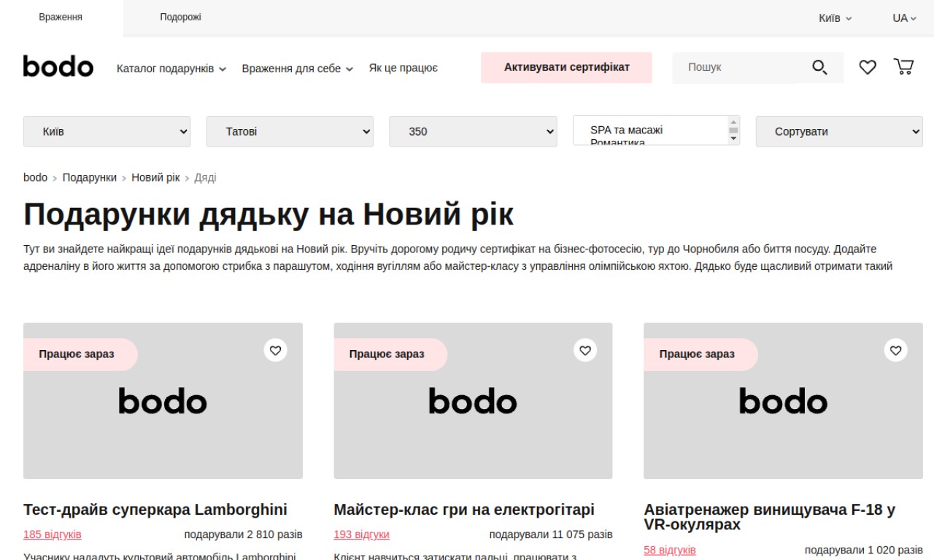This screenshot has height=560, width=934.
Task: Open the Київ city filter dropdown
Action: pyautogui.click(x=107, y=131)
